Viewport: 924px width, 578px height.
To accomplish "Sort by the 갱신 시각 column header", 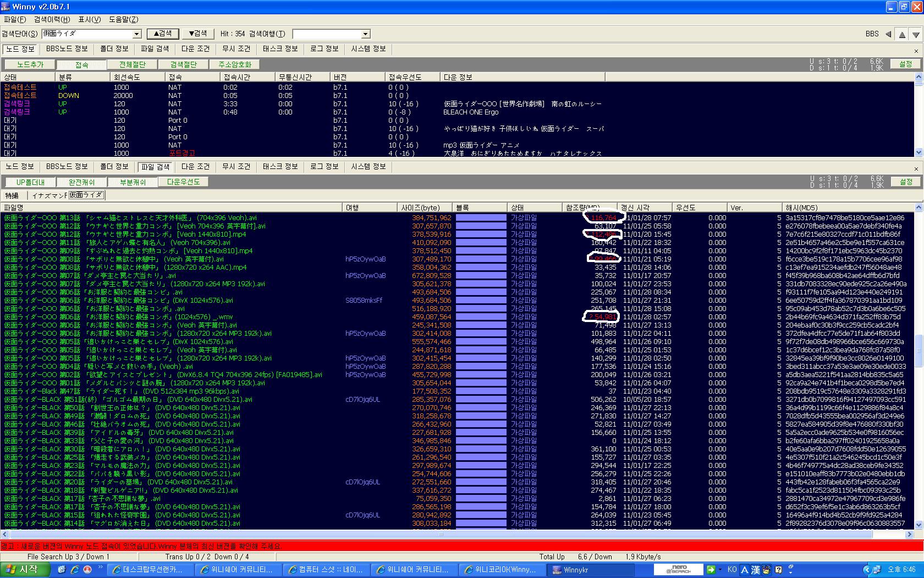I will point(645,208).
